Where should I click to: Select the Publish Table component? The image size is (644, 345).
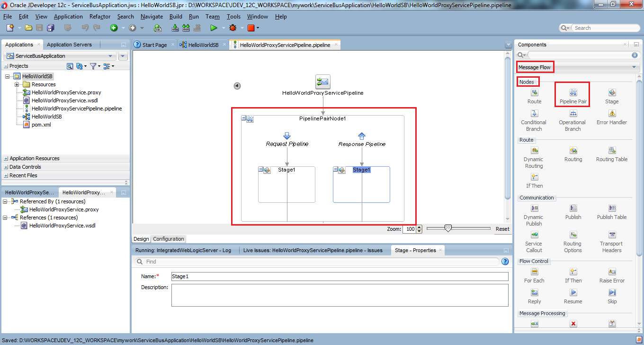pyautogui.click(x=612, y=212)
